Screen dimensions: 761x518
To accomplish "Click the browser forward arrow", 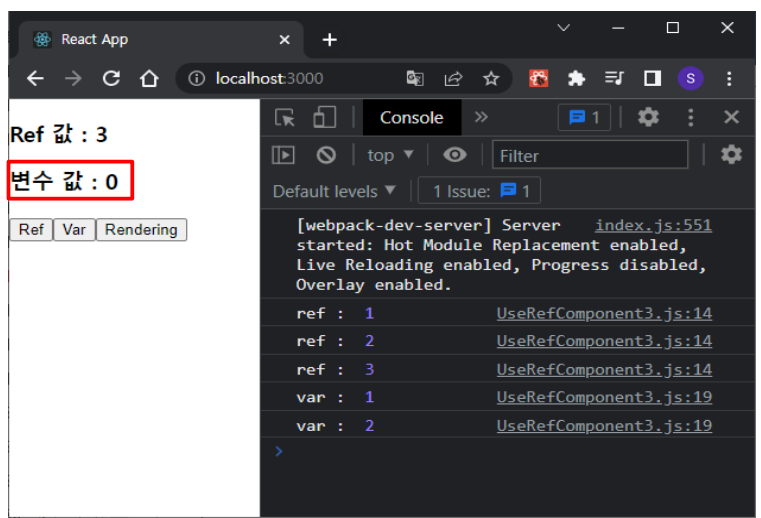I will coord(73,78).
